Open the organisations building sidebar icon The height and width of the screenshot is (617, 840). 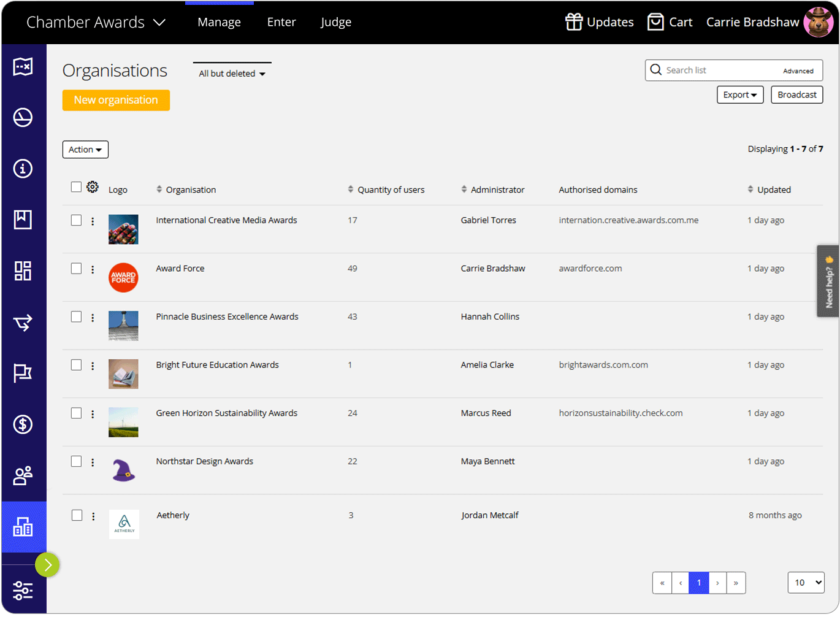click(x=23, y=527)
